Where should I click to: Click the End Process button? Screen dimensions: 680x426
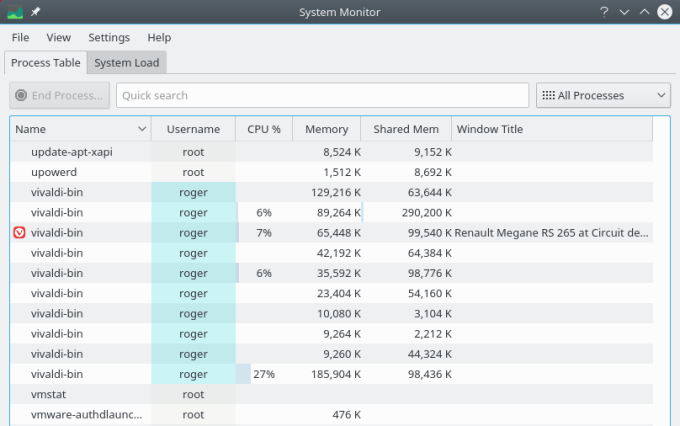[x=59, y=95]
